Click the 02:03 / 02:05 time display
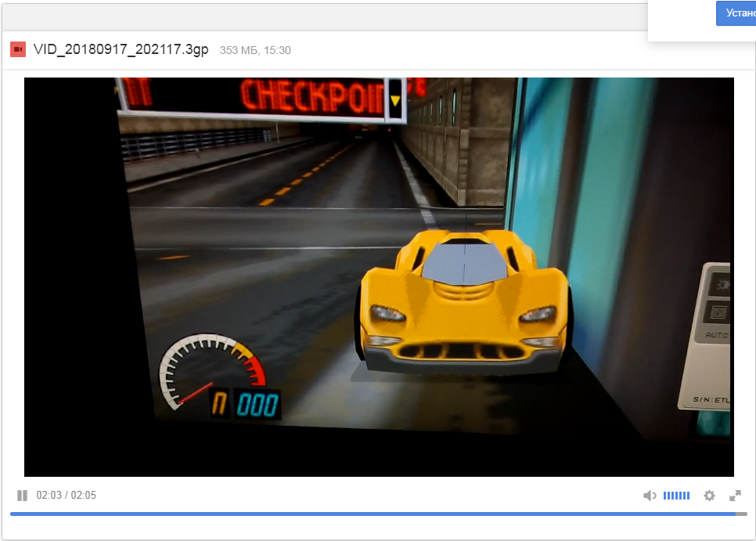The width and height of the screenshot is (756, 541). [x=67, y=496]
